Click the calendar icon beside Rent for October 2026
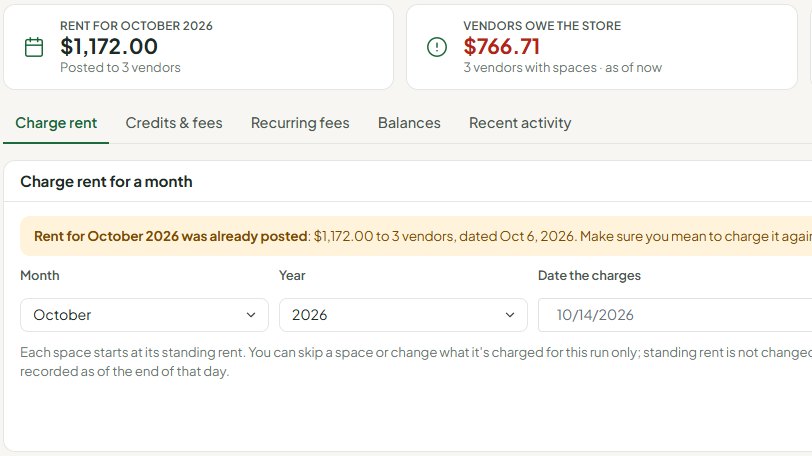 tap(34, 47)
